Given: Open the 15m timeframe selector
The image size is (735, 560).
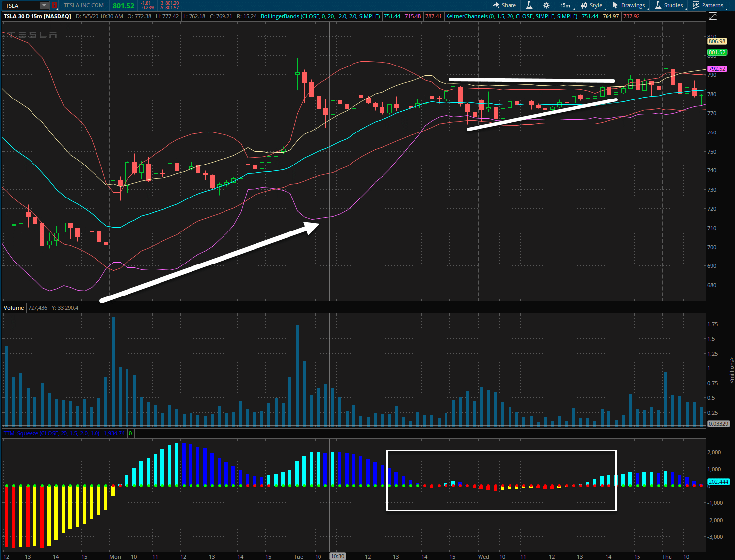Looking at the screenshot, I should (565, 5).
